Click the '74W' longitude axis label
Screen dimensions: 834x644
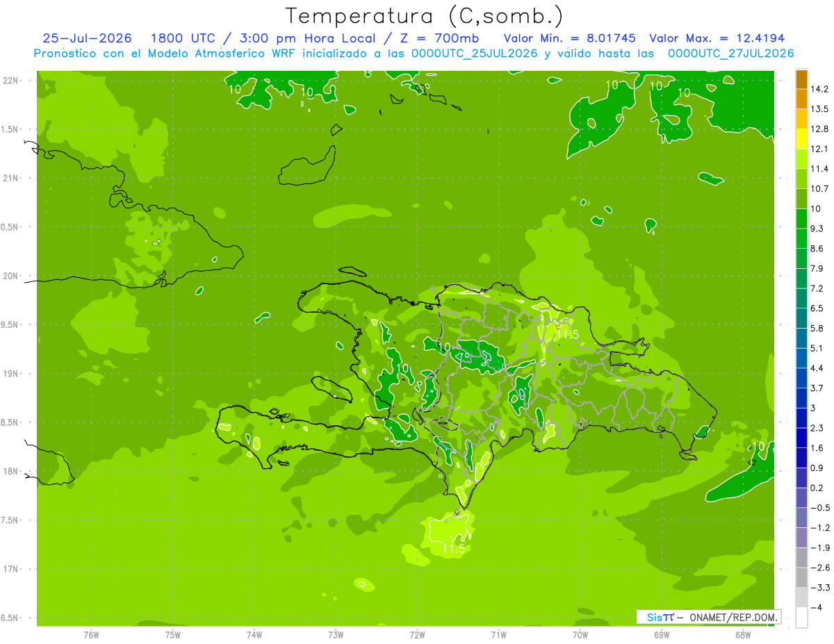pos(254,635)
